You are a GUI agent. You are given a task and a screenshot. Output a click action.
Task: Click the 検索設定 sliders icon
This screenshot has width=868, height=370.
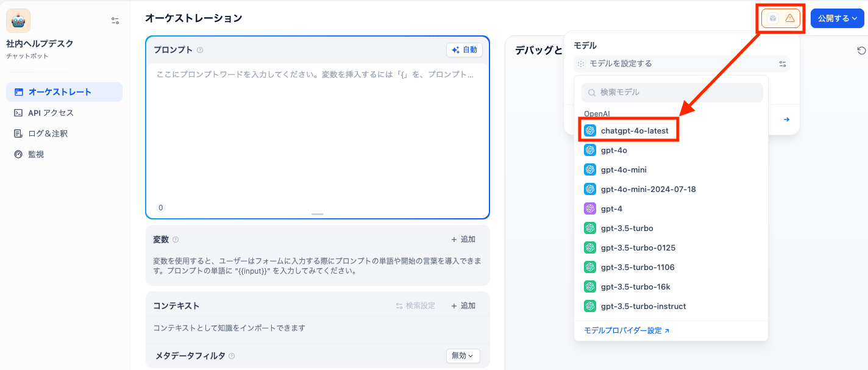399,305
